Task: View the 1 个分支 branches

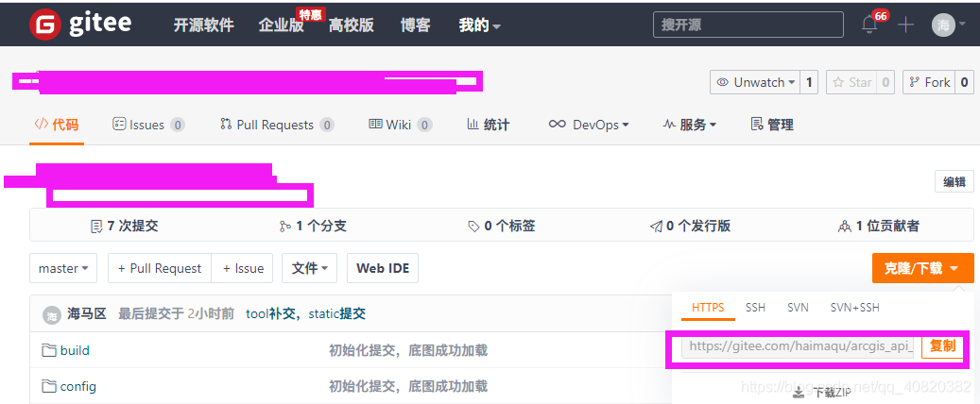Action: click(x=313, y=226)
